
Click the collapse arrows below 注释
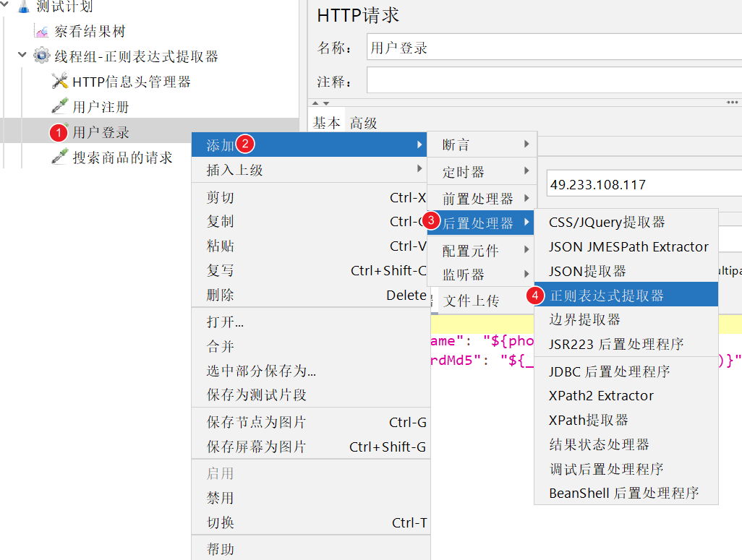(320, 103)
